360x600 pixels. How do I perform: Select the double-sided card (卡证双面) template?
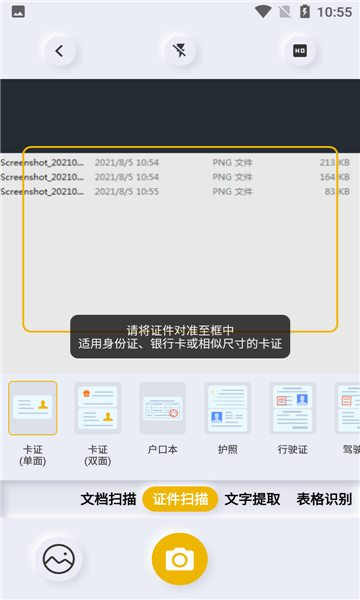point(98,408)
